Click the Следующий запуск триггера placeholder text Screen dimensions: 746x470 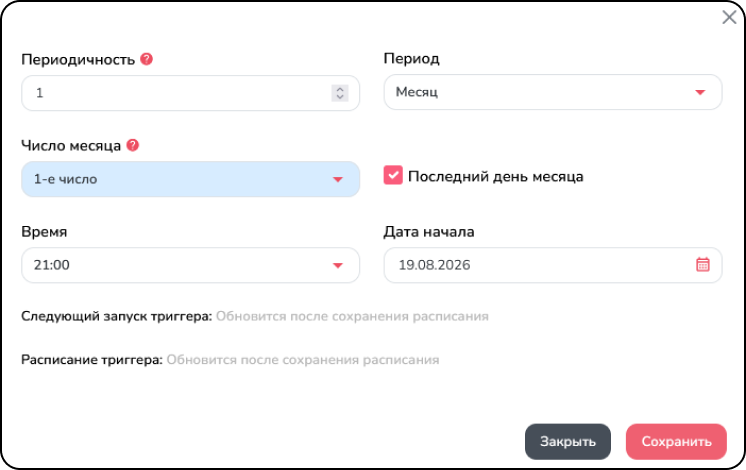352,316
